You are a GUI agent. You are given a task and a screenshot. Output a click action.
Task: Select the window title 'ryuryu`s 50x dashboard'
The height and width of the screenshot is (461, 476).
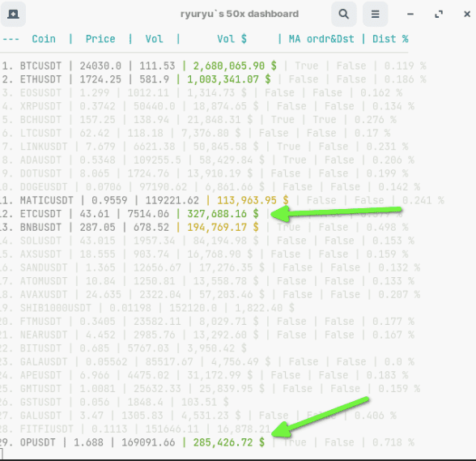pos(240,14)
